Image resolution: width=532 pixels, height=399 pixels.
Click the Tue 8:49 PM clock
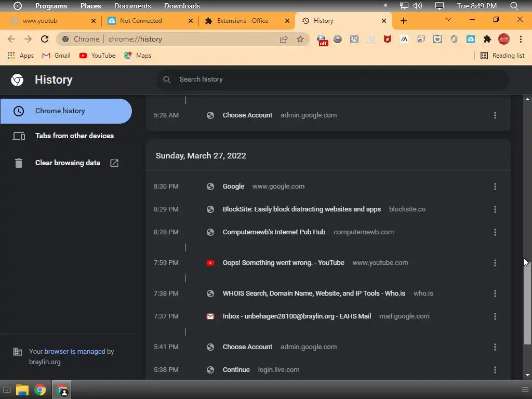tap(477, 6)
